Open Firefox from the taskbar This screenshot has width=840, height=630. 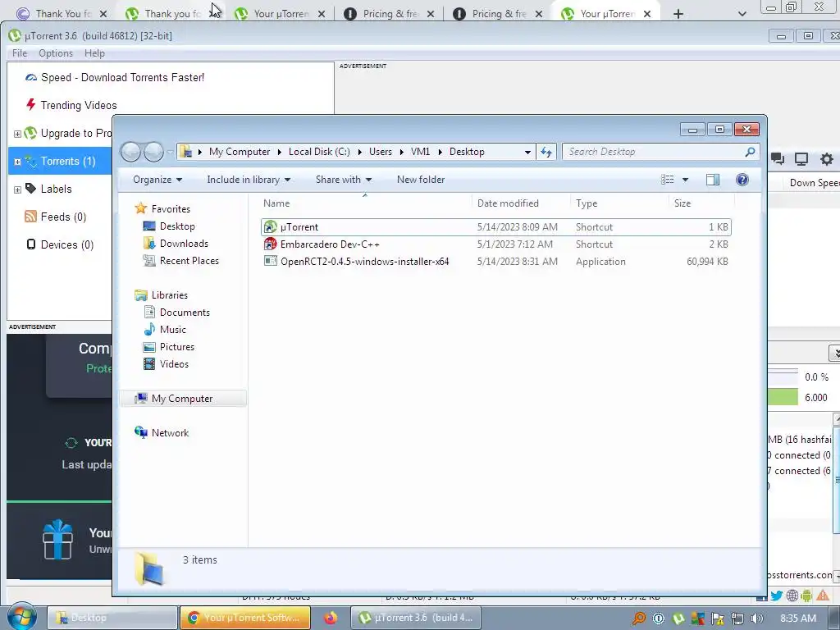[331, 619]
